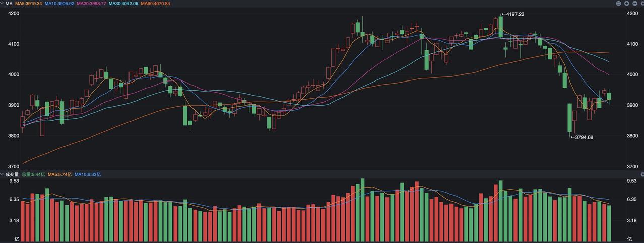
Task: Open volume panel settings gear
Action: (x=642, y=174)
